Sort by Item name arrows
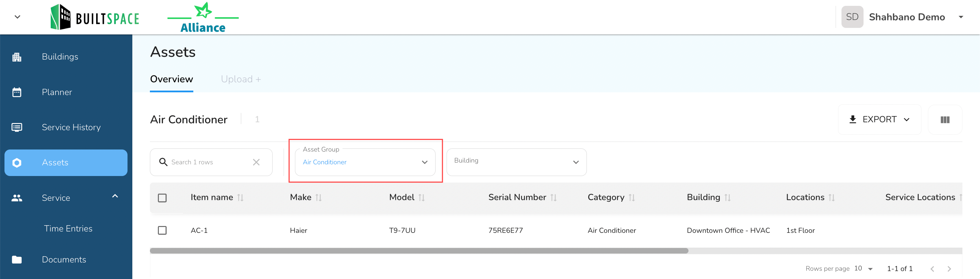Screen dimensions: 980x279 241,198
